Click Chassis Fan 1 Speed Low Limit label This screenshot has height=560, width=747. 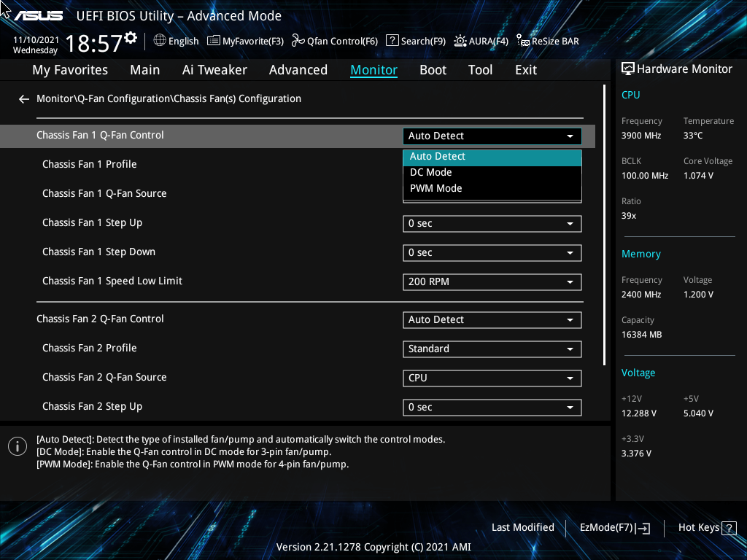click(112, 281)
